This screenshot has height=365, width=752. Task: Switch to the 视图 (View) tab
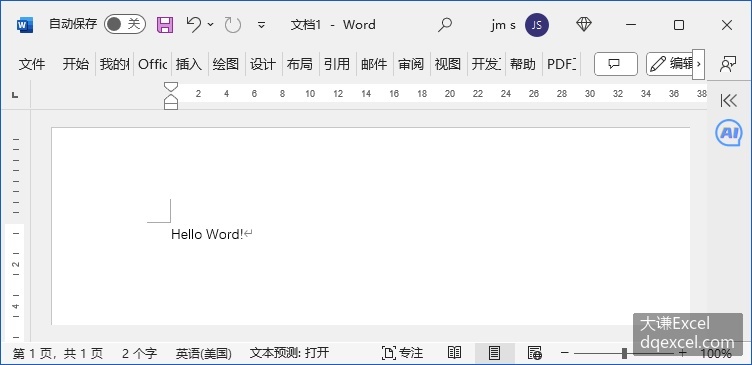pyautogui.click(x=448, y=64)
